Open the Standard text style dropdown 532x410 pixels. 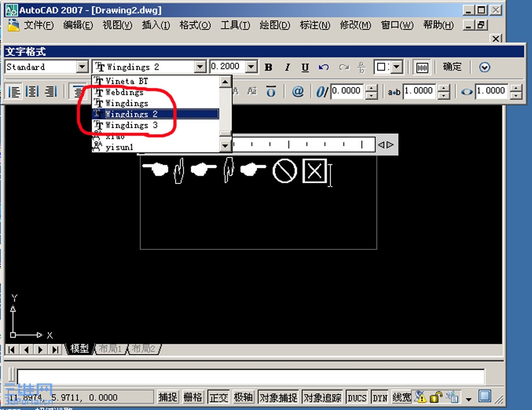point(82,67)
